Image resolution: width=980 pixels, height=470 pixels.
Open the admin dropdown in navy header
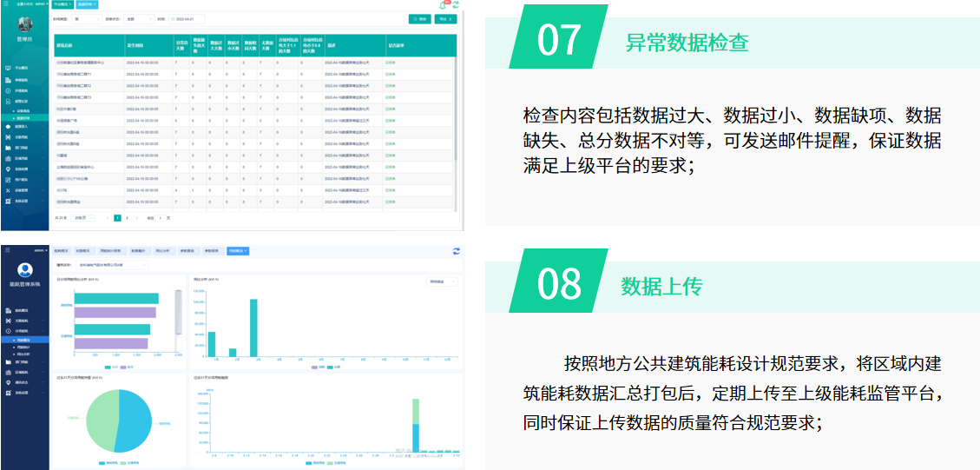tap(41, 250)
